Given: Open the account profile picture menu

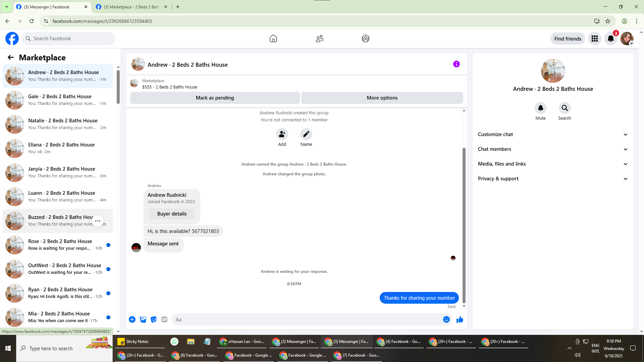Looking at the screenshot, I should click(627, 39).
